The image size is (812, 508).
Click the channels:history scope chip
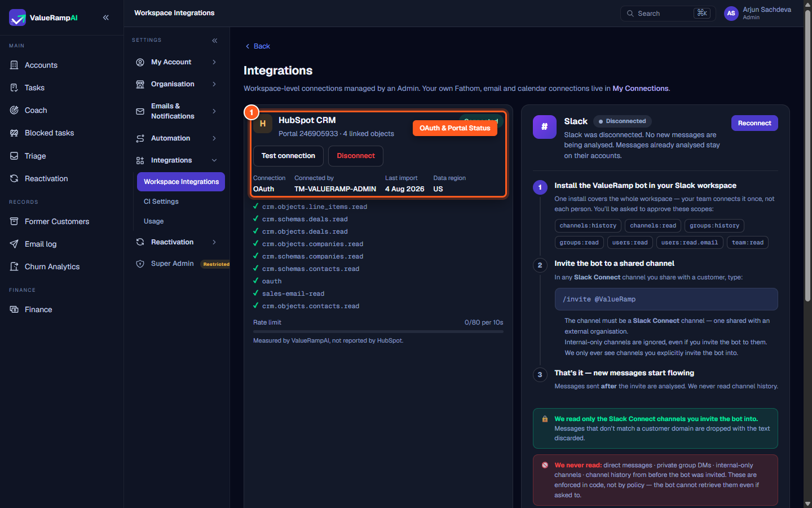(588, 226)
